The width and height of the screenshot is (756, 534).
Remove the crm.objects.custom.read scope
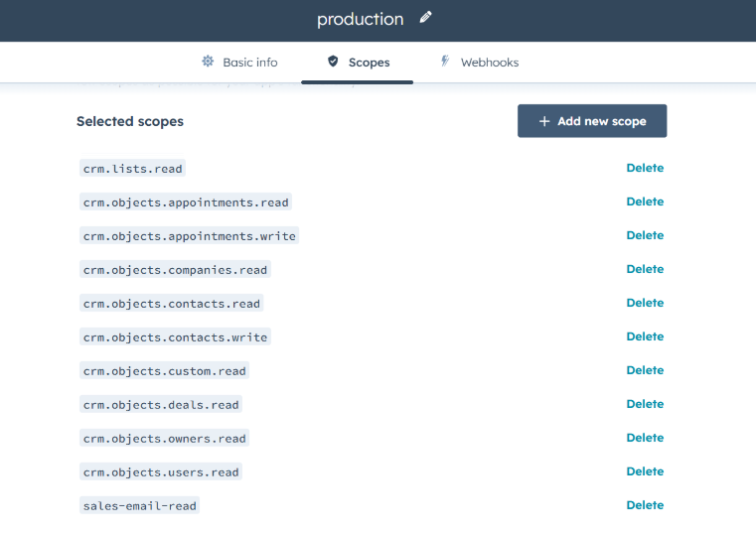pyautogui.click(x=644, y=371)
